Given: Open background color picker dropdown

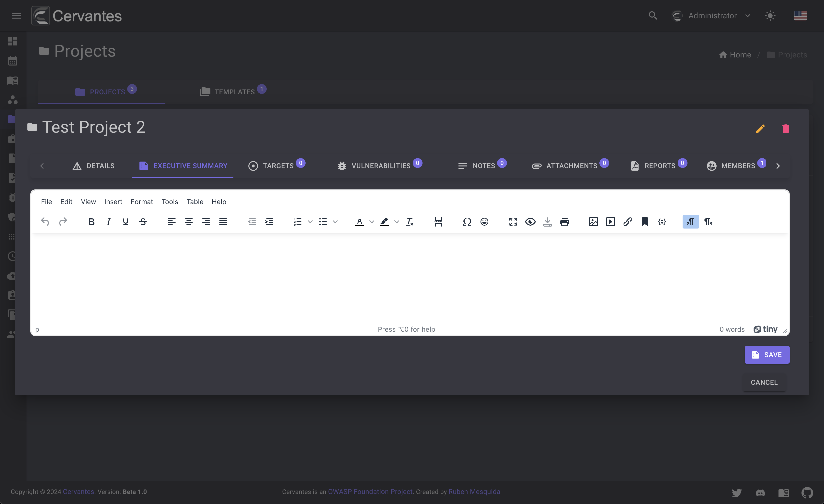Looking at the screenshot, I should click(x=397, y=222).
